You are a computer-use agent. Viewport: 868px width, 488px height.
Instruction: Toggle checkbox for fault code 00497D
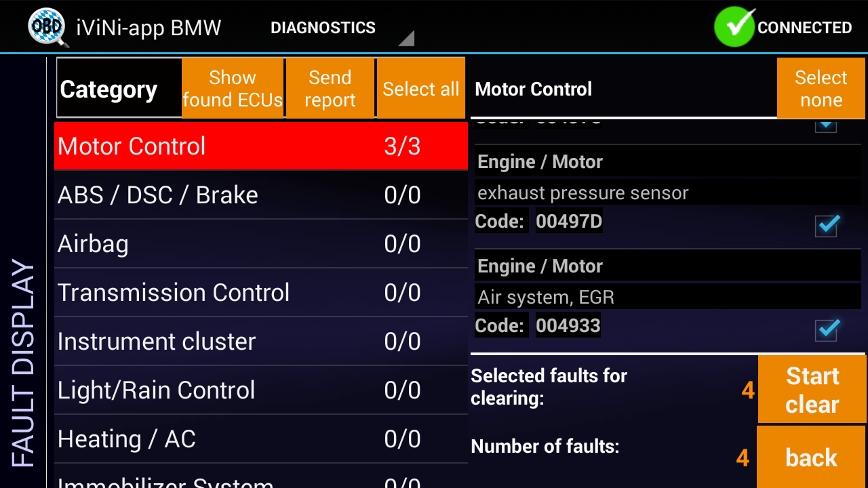pyautogui.click(x=827, y=224)
